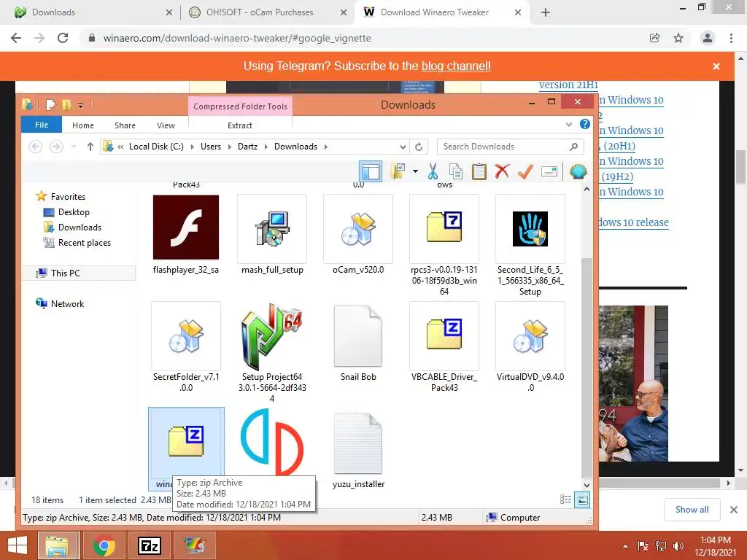
Task: Click Show all downloads button
Action: coord(692,510)
